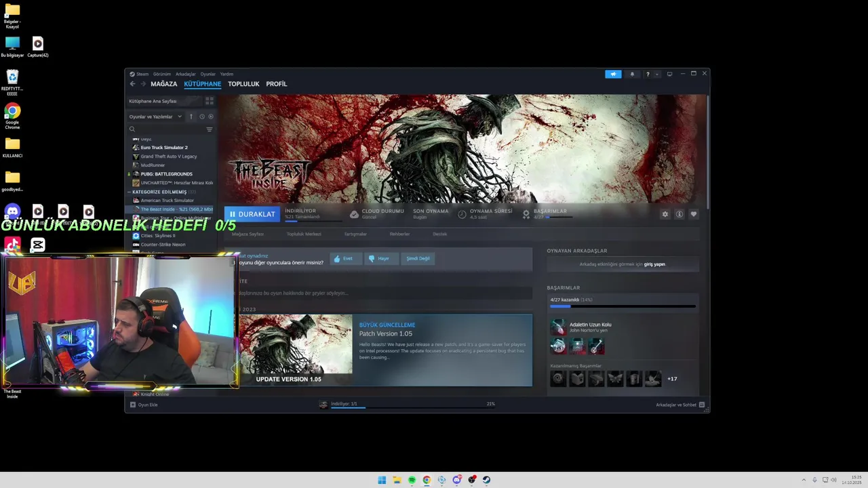Open advanced filter options next to the search
This screenshot has height=488, width=868.
click(x=210, y=129)
